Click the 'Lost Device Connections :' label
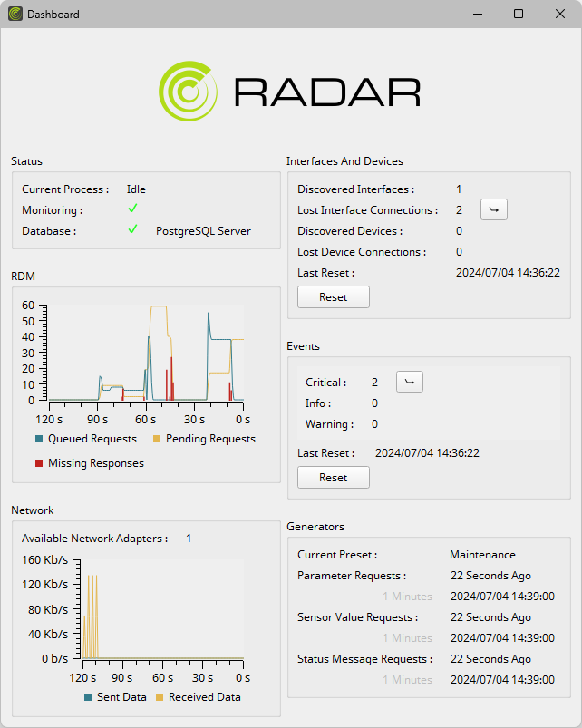This screenshot has height=728, width=582. pyautogui.click(x=362, y=252)
